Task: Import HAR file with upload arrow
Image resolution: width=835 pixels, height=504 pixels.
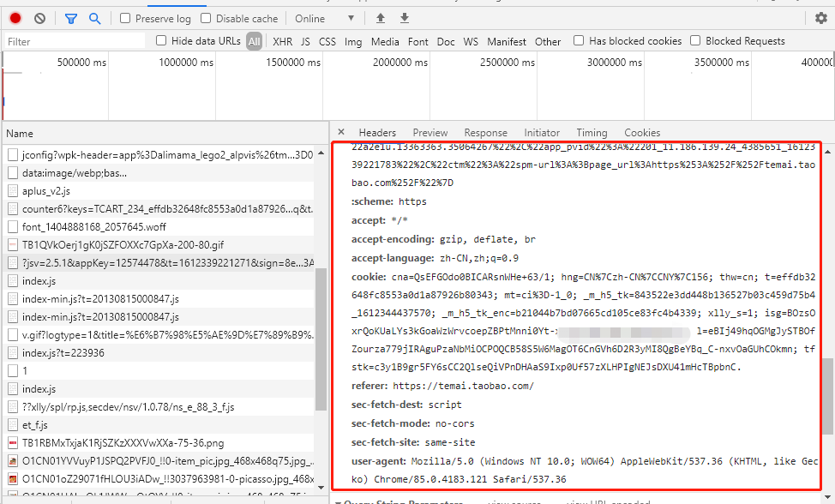Action: click(381, 19)
